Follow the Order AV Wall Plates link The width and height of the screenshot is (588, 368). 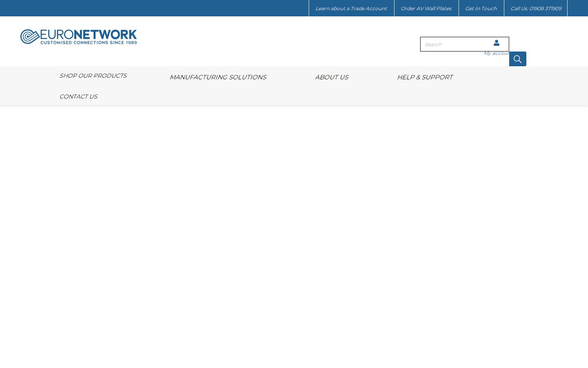[426, 8]
